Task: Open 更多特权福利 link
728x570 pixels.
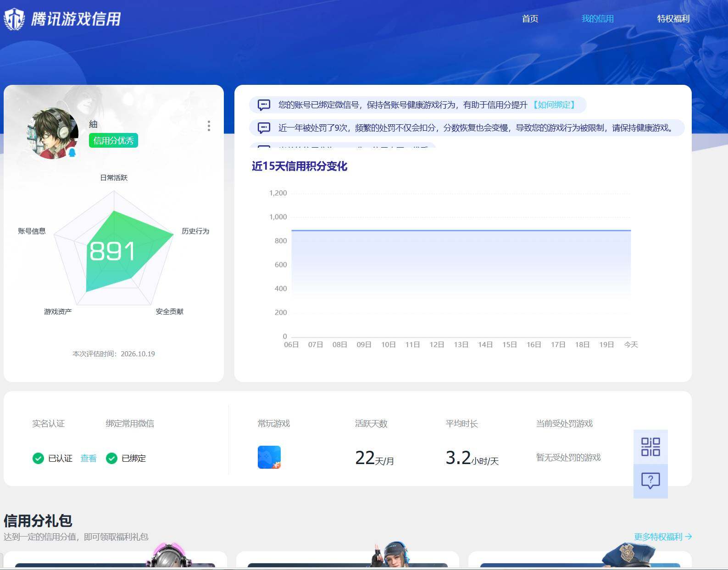Action: click(x=663, y=537)
